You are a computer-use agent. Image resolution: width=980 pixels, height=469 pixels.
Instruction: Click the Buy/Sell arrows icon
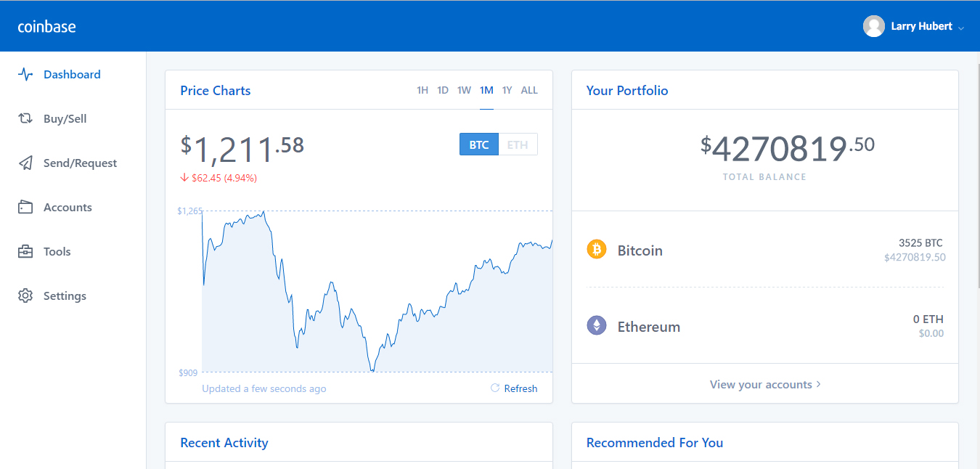[x=25, y=119]
